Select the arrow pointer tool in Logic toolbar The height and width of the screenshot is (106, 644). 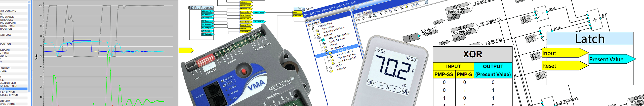[381, 14]
